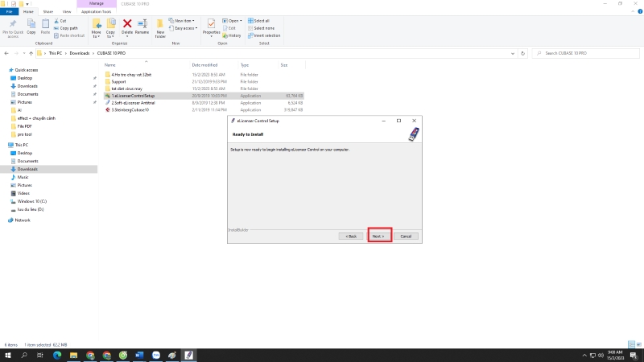Select the Support folder
The width and height of the screenshot is (644, 362).
point(118,82)
